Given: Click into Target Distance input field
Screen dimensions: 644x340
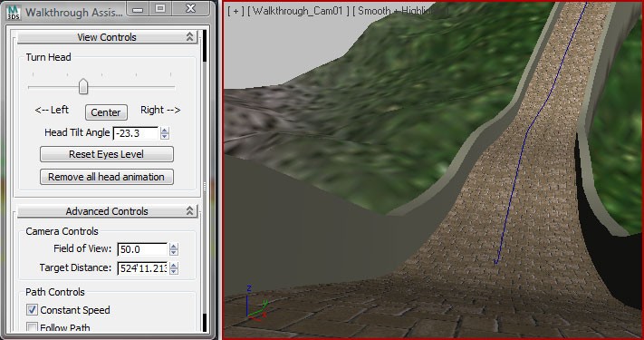Looking at the screenshot, I should (142, 268).
